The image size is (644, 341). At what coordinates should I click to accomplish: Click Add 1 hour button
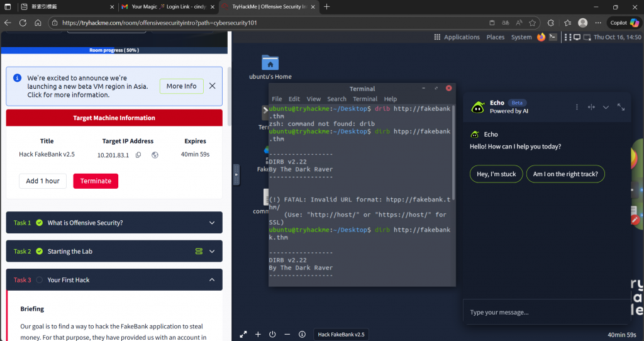[x=43, y=181]
